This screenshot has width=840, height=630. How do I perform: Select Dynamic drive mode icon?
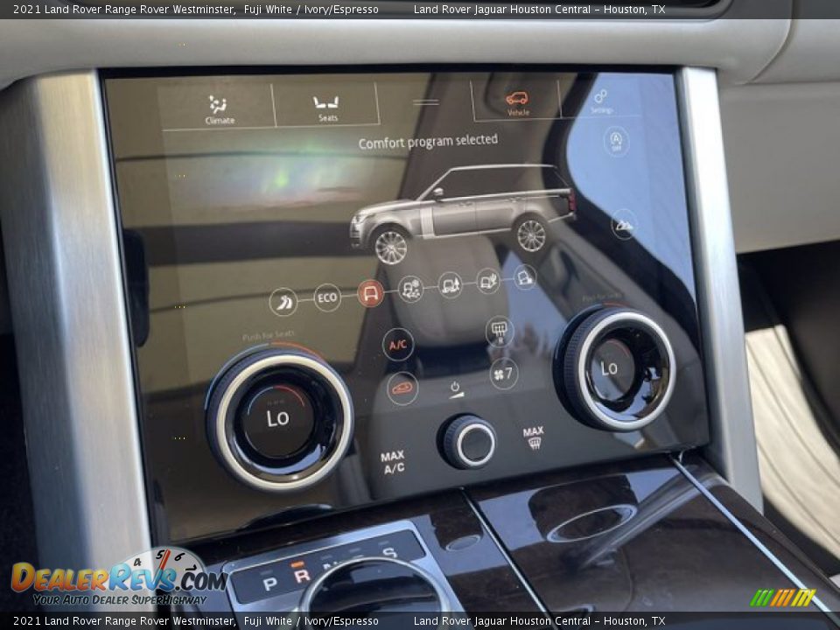point(283,302)
